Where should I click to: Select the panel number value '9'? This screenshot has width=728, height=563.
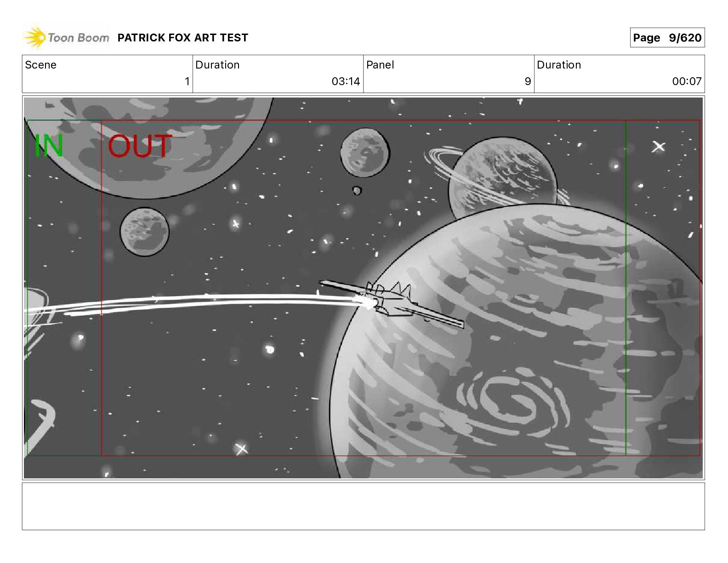(528, 81)
